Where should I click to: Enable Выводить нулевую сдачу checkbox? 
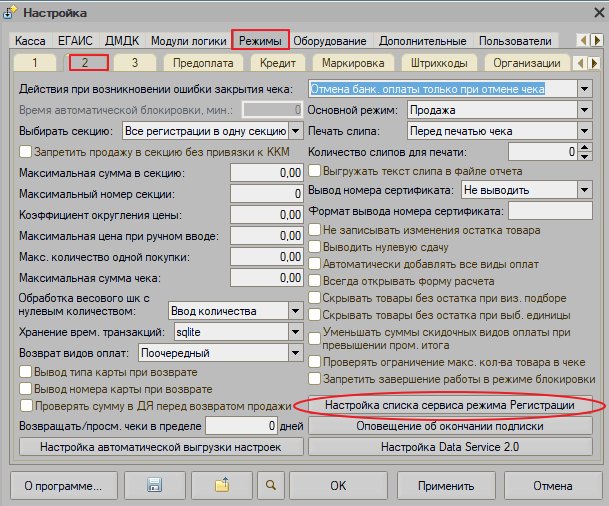pyautogui.click(x=315, y=247)
